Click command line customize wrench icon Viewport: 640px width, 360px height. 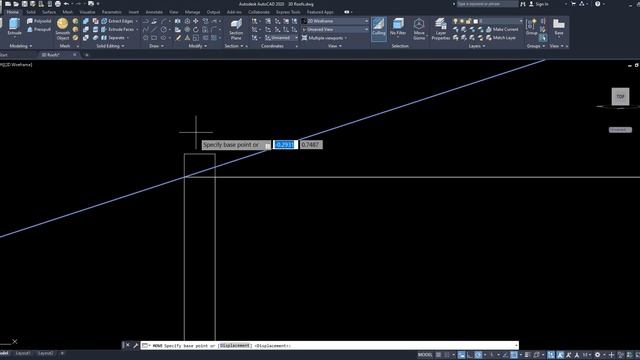coord(135,345)
